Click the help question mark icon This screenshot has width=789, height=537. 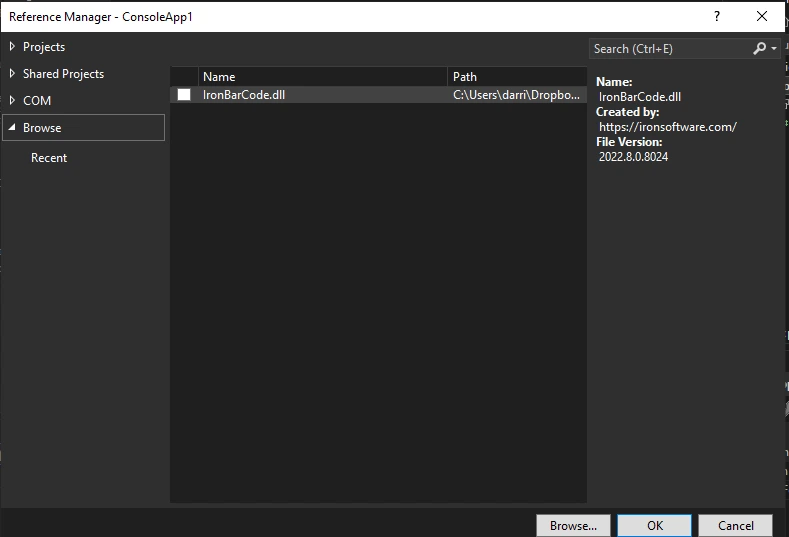pos(717,17)
